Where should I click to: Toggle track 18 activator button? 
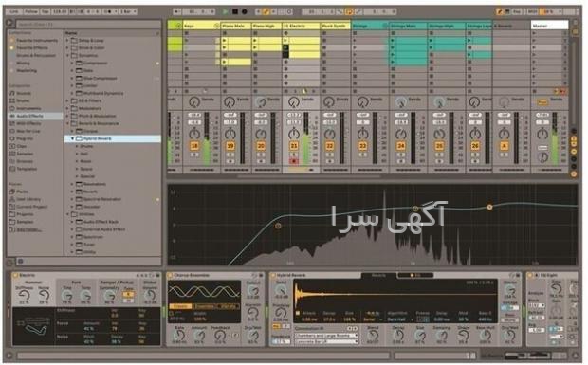(194, 146)
